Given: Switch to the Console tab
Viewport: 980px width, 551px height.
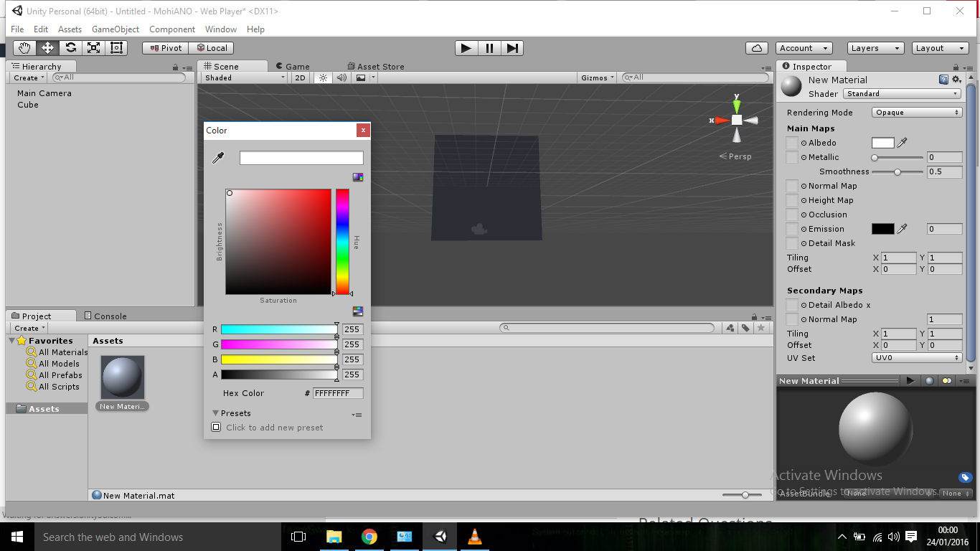Looking at the screenshot, I should point(105,316).
